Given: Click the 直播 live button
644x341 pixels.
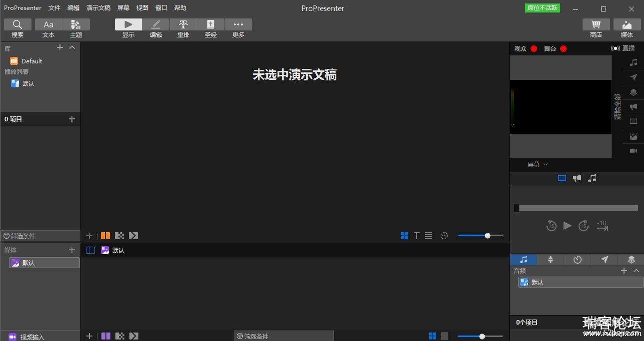Looking at the screenshot, I should click(x=623, y=48).
